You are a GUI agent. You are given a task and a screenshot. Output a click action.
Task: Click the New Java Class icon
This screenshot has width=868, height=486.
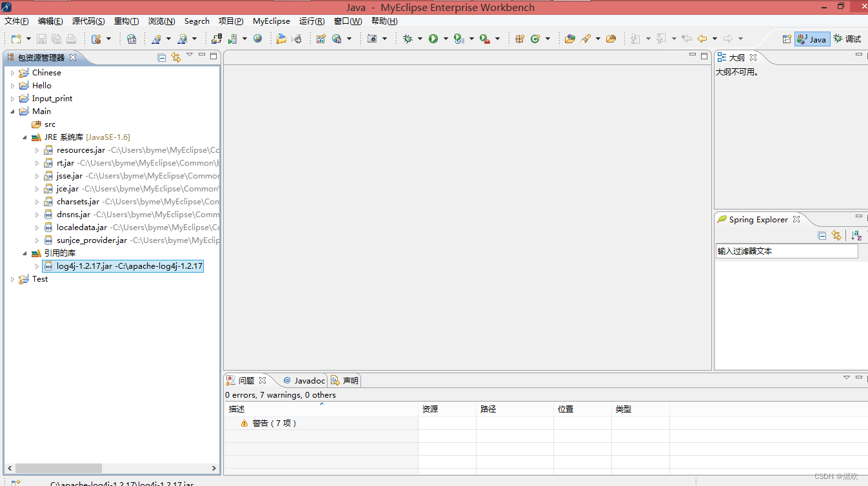click(x=535, y=39)
